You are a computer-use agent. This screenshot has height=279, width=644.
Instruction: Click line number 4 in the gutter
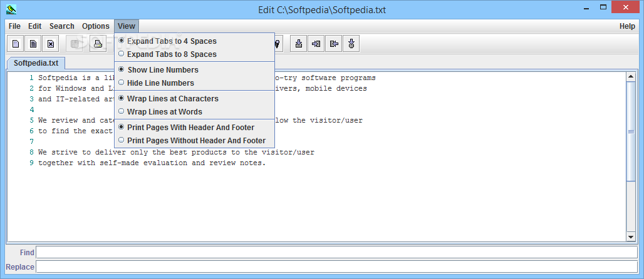[x=31, y=109]
